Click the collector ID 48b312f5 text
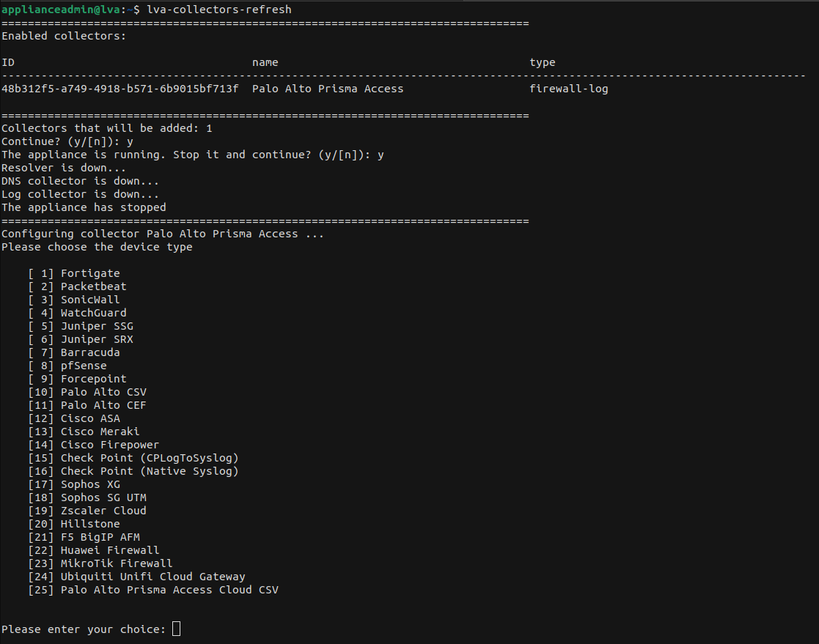The height and width of the screenshot is (644, 819). 120,89
